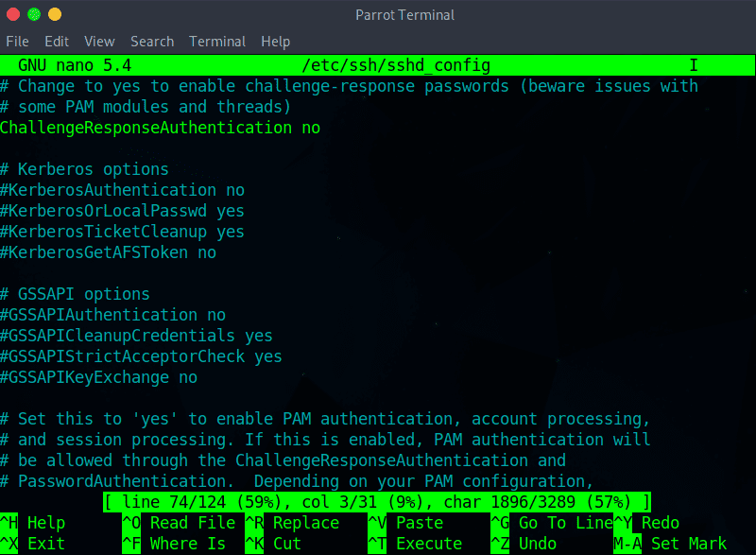Click the ^O Read File shortcut
756x555 pixels.
(179, 523)
